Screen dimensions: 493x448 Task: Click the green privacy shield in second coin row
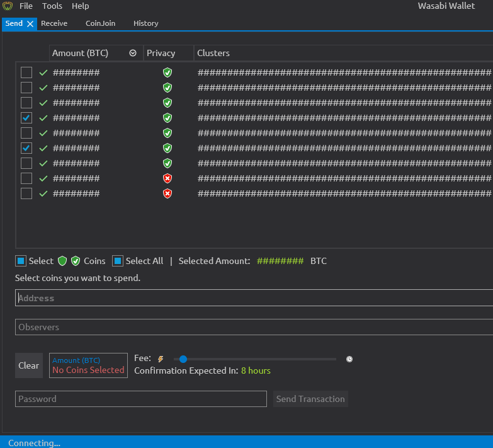(167, 88)
